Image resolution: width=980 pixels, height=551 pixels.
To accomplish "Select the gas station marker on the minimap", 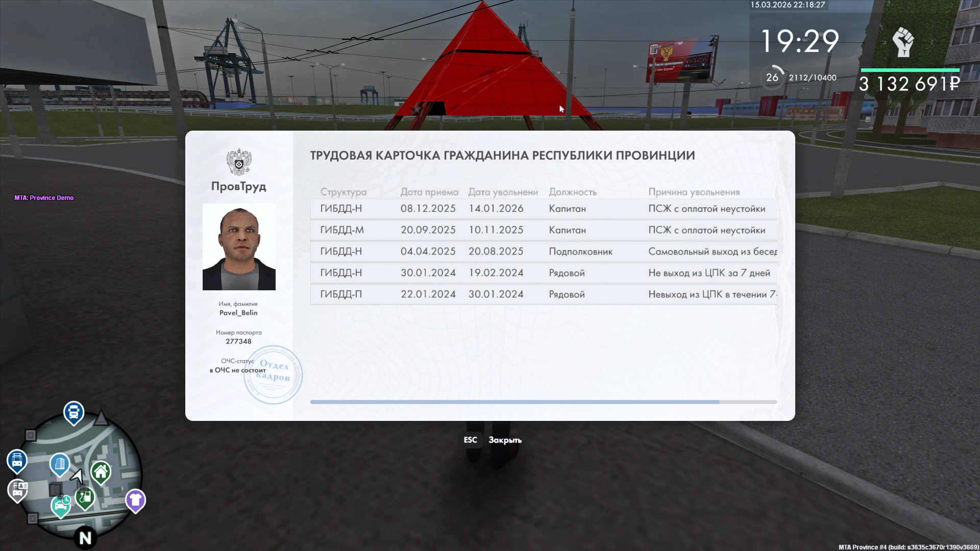I will click(x=85, y=497).
